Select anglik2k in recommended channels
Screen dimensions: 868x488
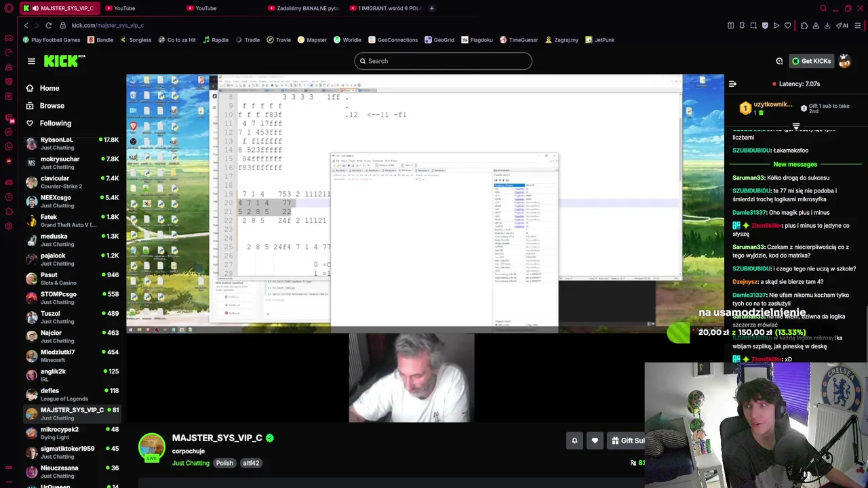[71, 375]
